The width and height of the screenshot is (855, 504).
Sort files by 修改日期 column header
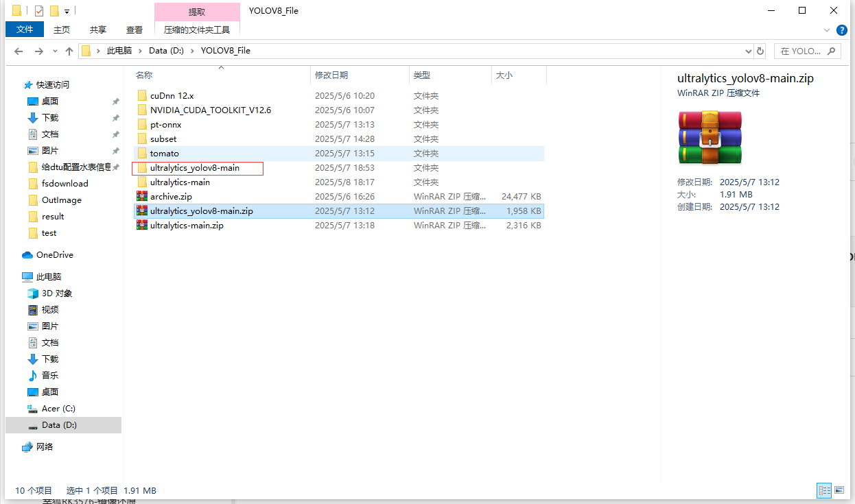331,75
